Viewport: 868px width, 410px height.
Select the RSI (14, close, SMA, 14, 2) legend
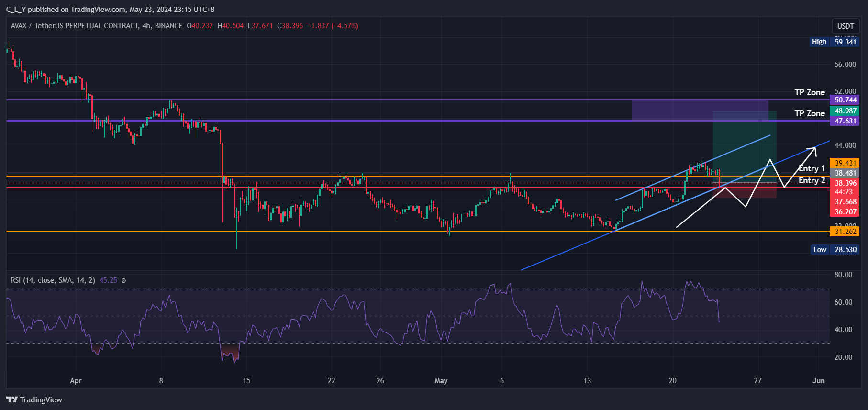[x=53, y=280]
